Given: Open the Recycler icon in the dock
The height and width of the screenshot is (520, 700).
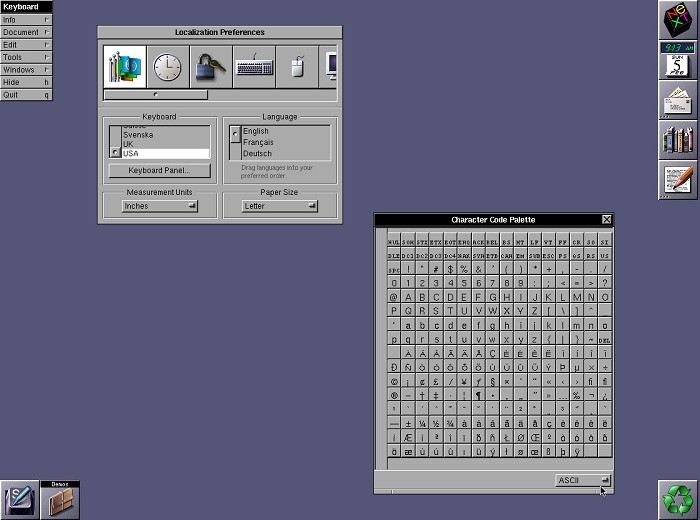Looking at the screenshot, I should click(677, 498).
